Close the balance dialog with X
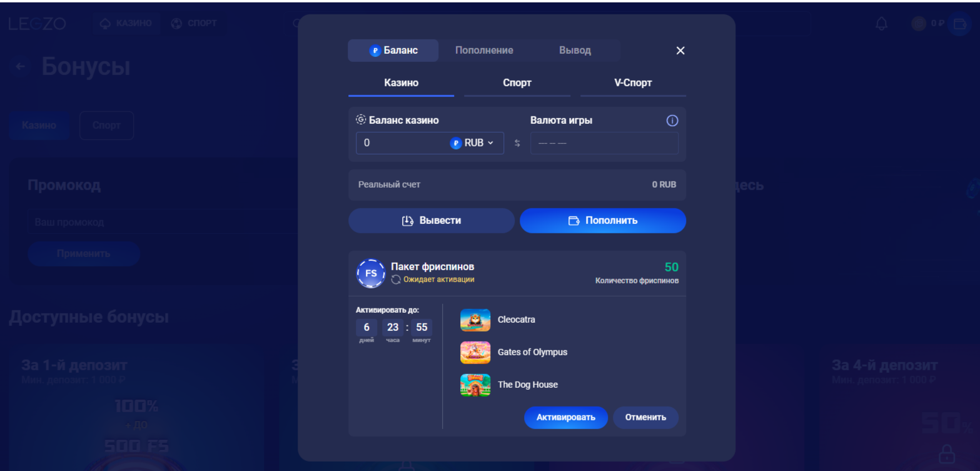 coord(680,51)
